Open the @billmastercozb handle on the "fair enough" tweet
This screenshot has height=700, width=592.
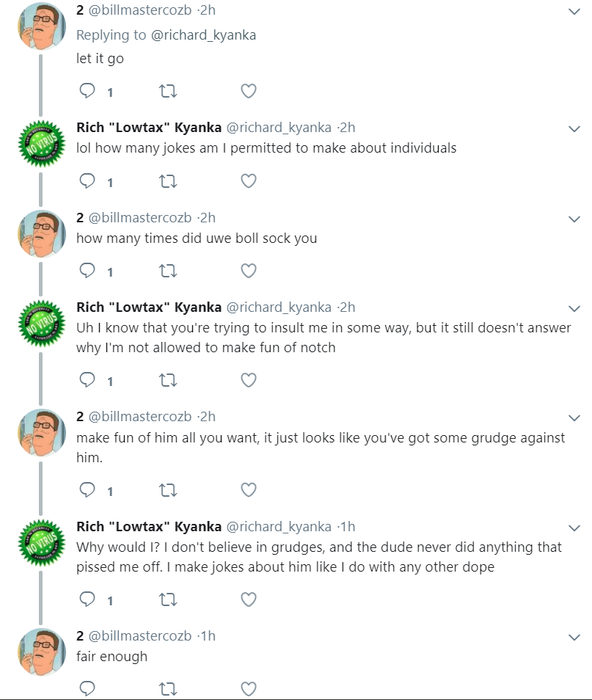pyautogui.click(x=140, y=635)
